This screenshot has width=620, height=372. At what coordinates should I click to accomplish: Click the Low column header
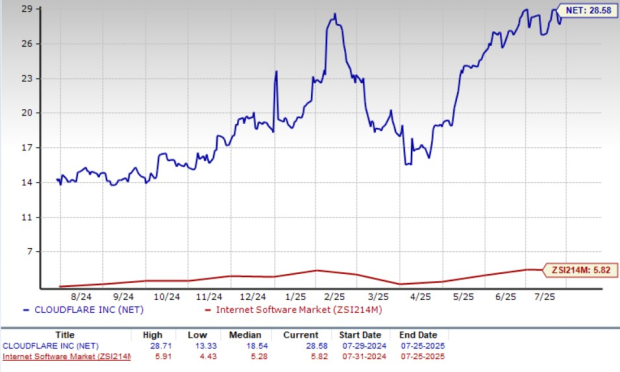click(197, 335)
